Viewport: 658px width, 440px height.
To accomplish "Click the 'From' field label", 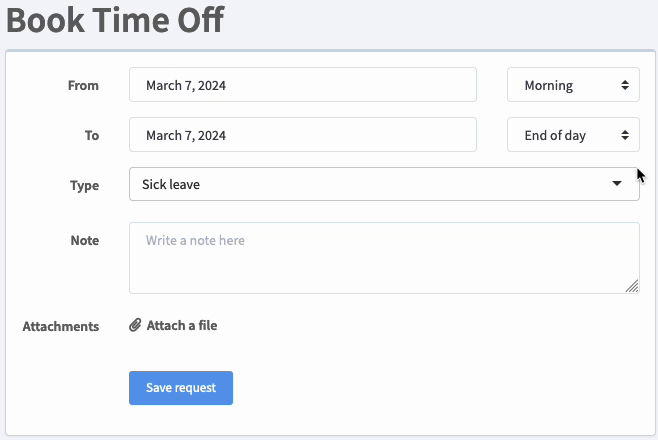I will click(83, 85).
